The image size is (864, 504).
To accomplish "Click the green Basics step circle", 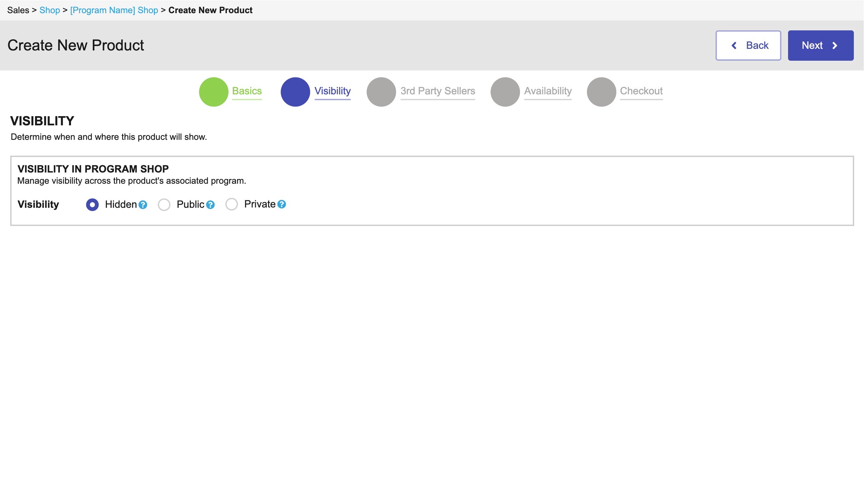I will tap(214, 92).
